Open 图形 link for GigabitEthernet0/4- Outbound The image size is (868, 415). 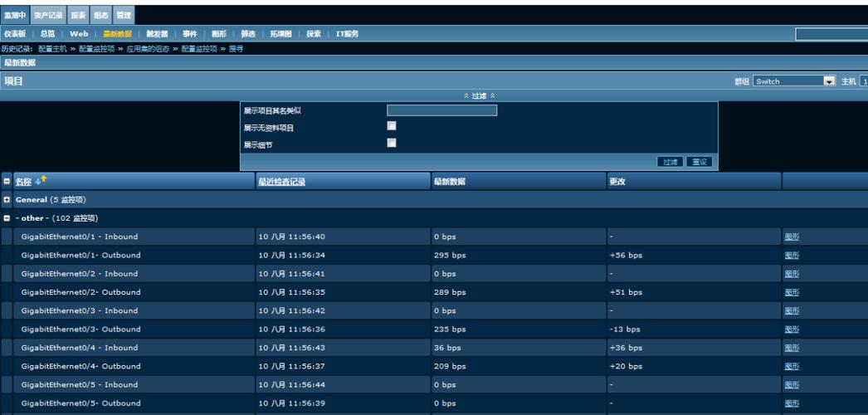792,366
